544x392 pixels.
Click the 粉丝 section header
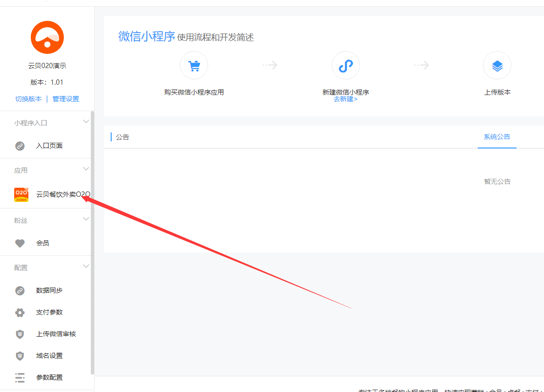coord(21,220)
